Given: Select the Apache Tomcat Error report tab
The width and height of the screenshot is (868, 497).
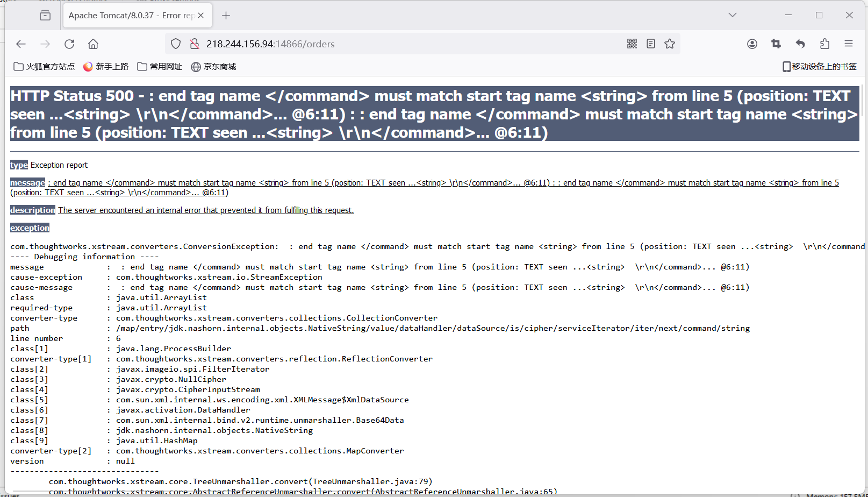Looking at the screenshot, I should click(129, 16).
